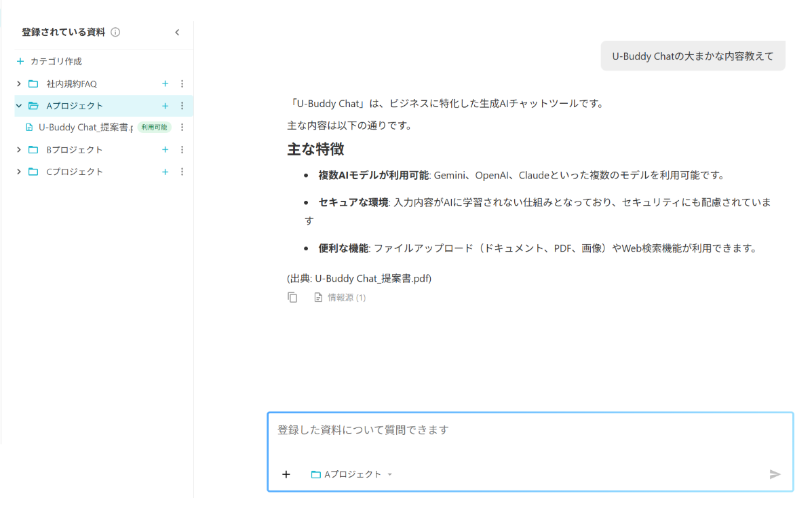
Task: Open the more options for U-Buddy Chat_提案書 file
Action: pyautogui.click(x=182, y=128)
